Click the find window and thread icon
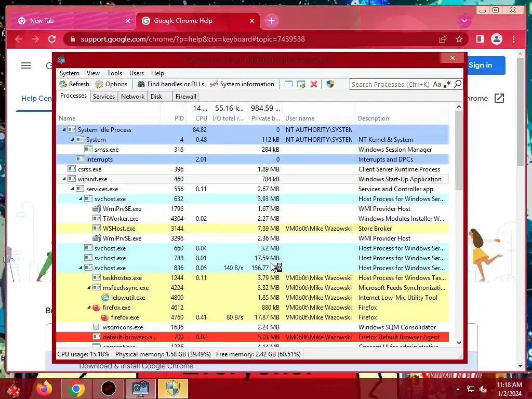The width and height of the screenshot is (532, 399). tap(301, 84)
